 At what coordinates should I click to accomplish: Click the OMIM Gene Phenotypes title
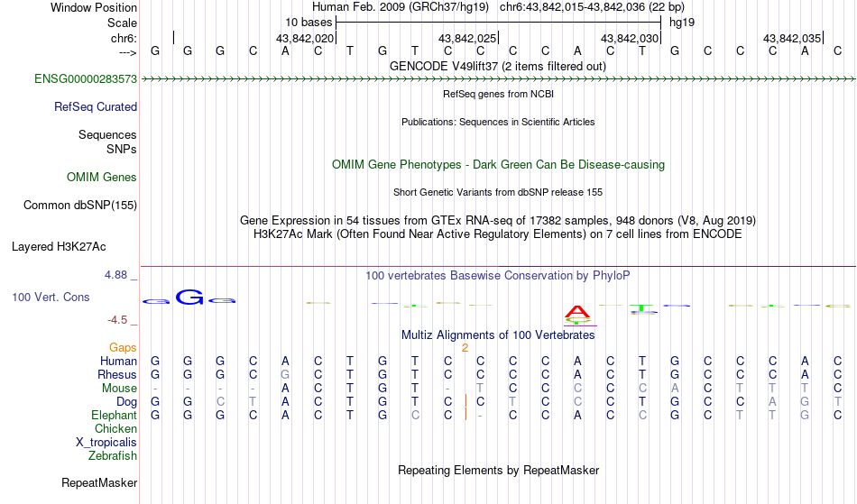499,165
